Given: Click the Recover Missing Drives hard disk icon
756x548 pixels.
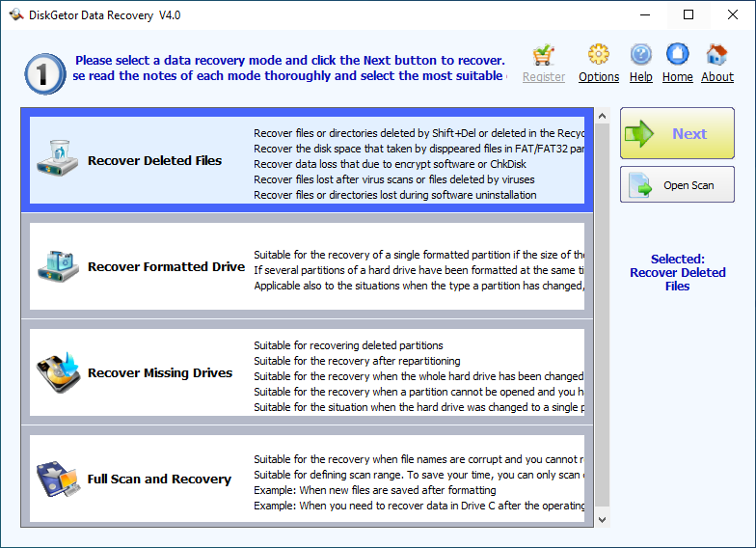Looking at the screenshot, I should tap(58, 372).
